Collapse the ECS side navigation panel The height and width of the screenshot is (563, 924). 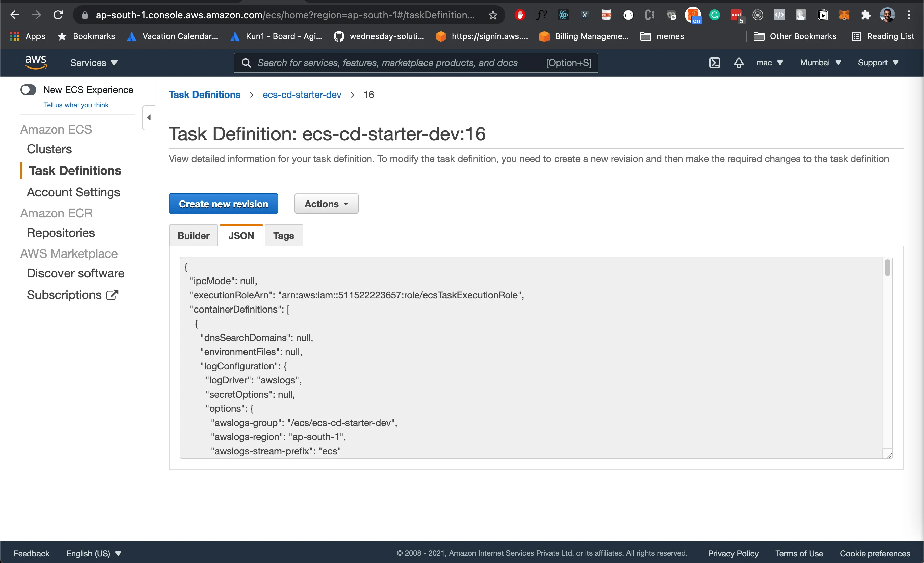click(x=149, y=118)
